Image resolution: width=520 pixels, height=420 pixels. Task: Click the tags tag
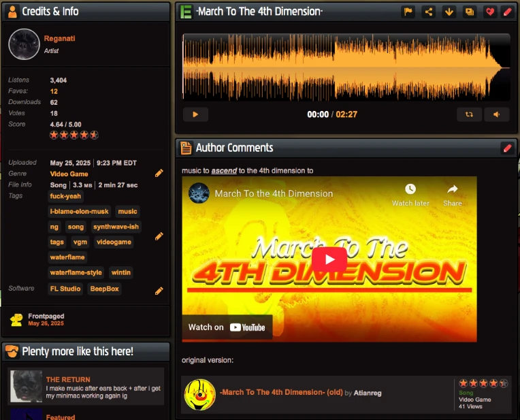pos(56,242)
